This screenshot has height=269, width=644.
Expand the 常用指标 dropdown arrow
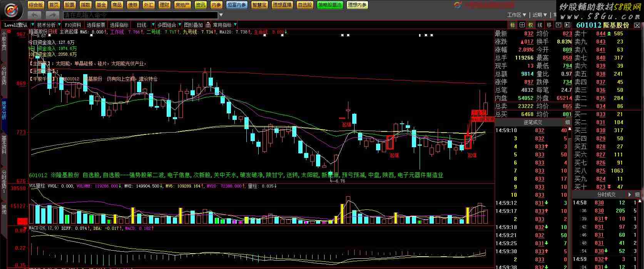click(235, 25)
